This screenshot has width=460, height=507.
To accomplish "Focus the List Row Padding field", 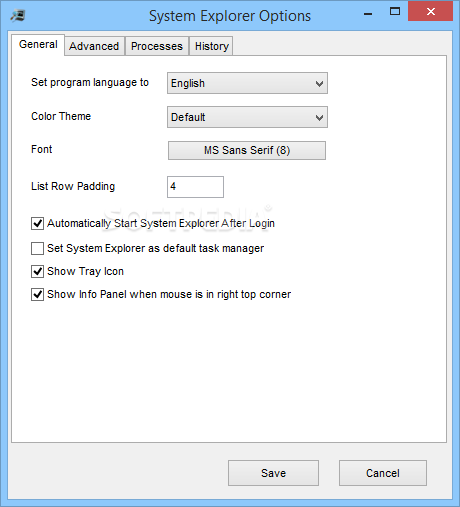I will (x=195, y=187).
